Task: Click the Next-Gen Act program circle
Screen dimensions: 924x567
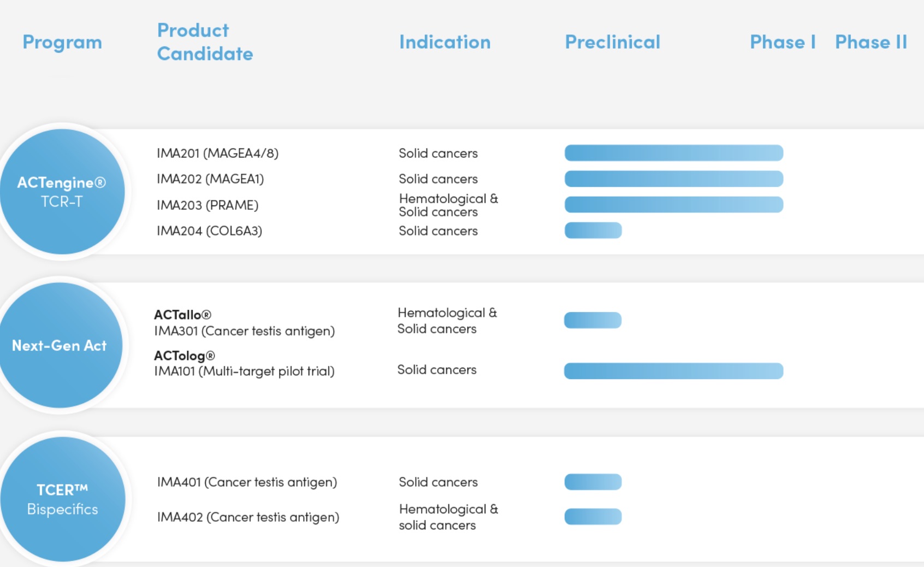Action: pyautogui.click(x=60, y=345)
